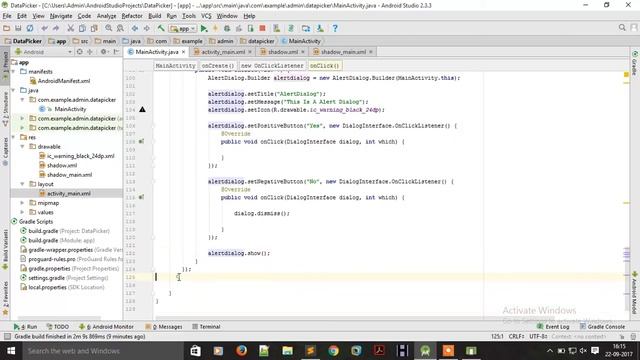
Task: Open the File menu
Action: 7,16
